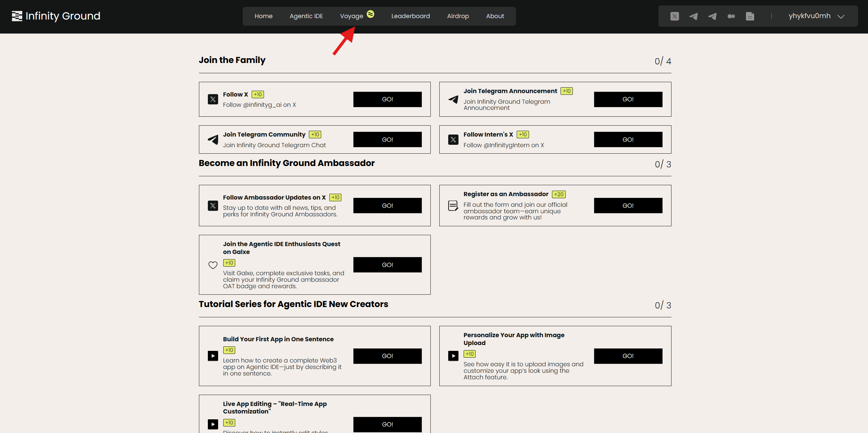Click the X icon in Follow X card
The width and height of the screenshot is (868, 433).
click(213, 99)
